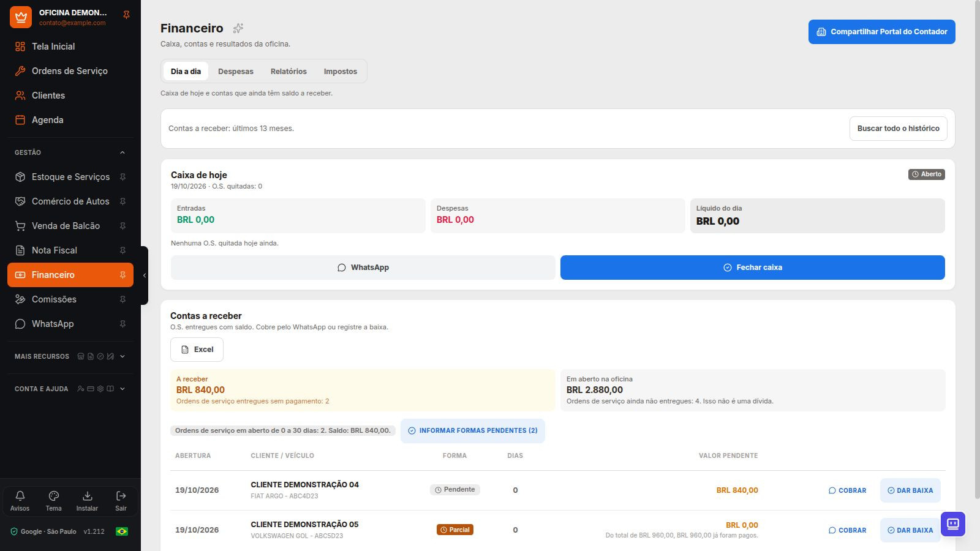Open Avisos bell icon
980x551 pixels.
[x=20, y=500]
